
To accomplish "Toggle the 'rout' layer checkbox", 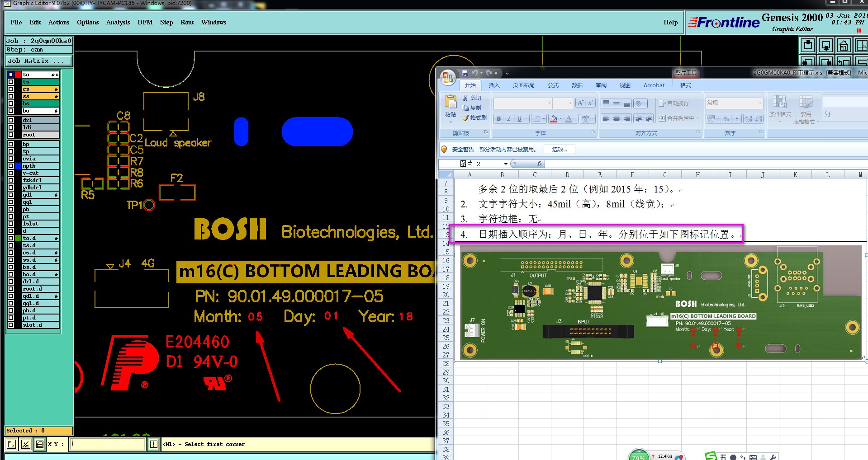I will click(11, 135).
